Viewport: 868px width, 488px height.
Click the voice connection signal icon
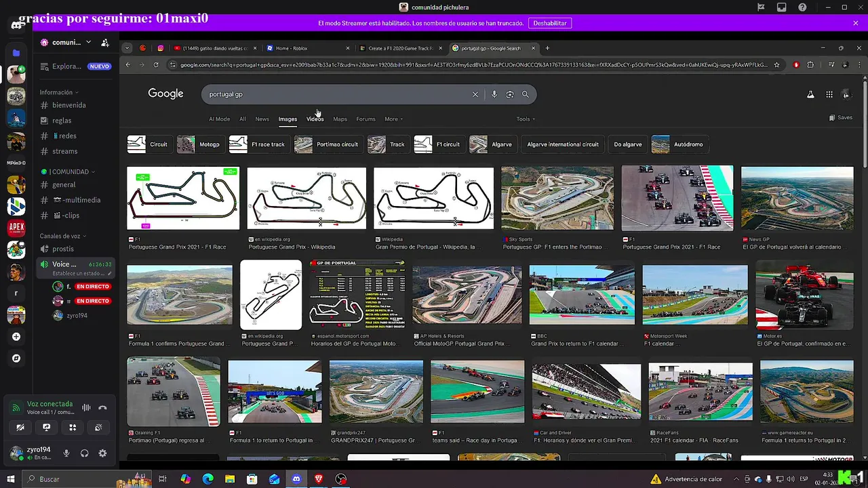16,408
